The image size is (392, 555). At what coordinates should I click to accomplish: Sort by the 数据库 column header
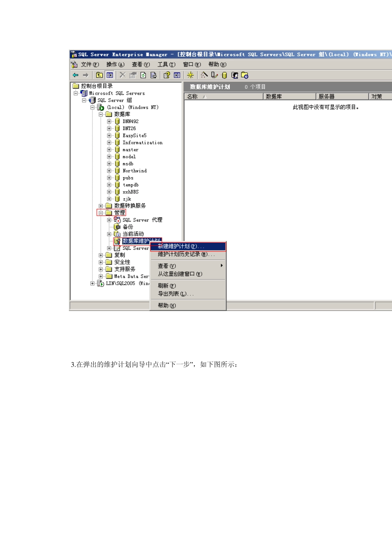[x=290, y=97]
